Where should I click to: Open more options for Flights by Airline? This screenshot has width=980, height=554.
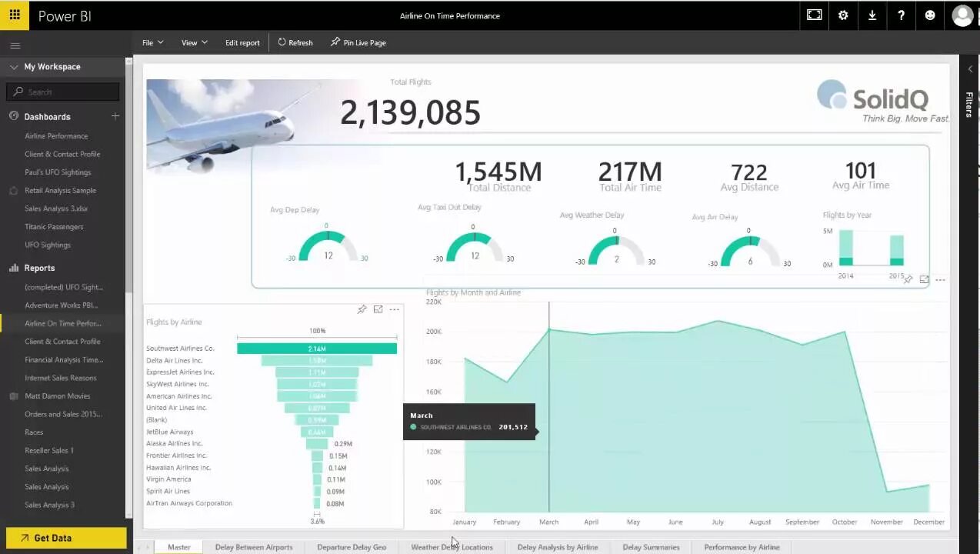click(x=394, y=309)
